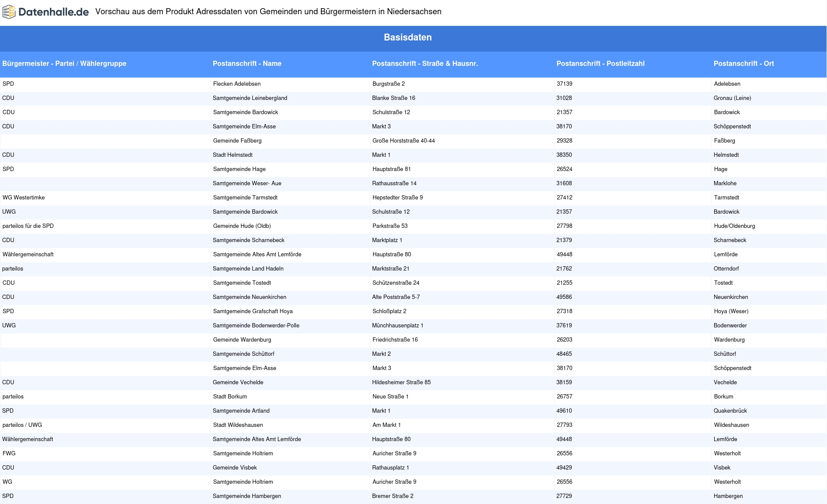Viewport: 827px width, 504px height.
Task: Click the 'Blanke Straße 16' address cell
Action: pos(462,98)
